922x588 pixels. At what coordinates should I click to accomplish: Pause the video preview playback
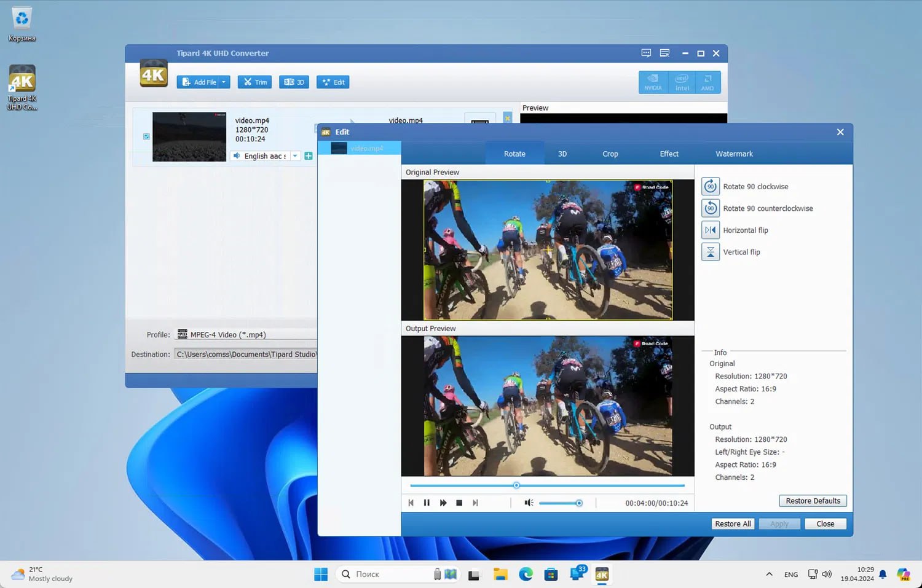[427, 503]
